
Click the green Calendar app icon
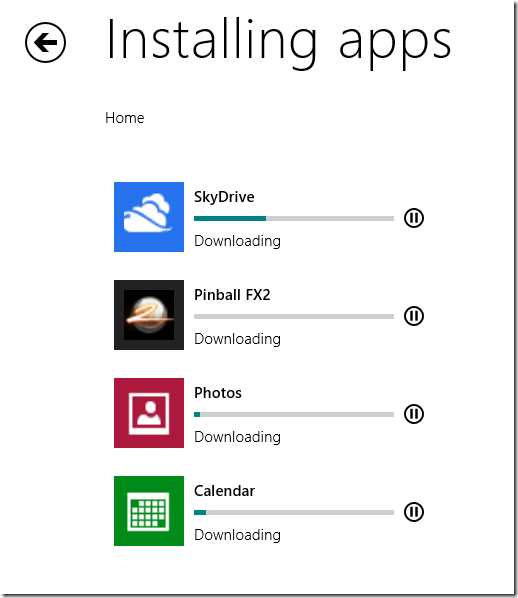(149, 511)
